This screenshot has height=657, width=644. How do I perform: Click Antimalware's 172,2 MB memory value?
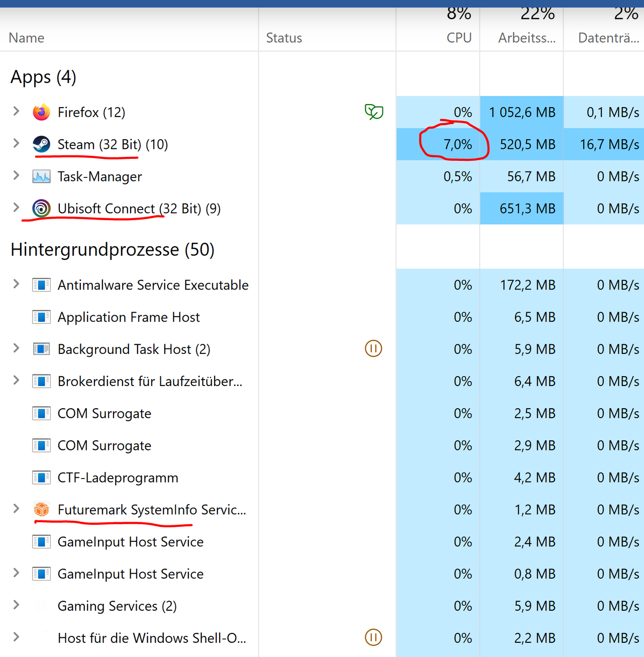[x=527, y=285]
